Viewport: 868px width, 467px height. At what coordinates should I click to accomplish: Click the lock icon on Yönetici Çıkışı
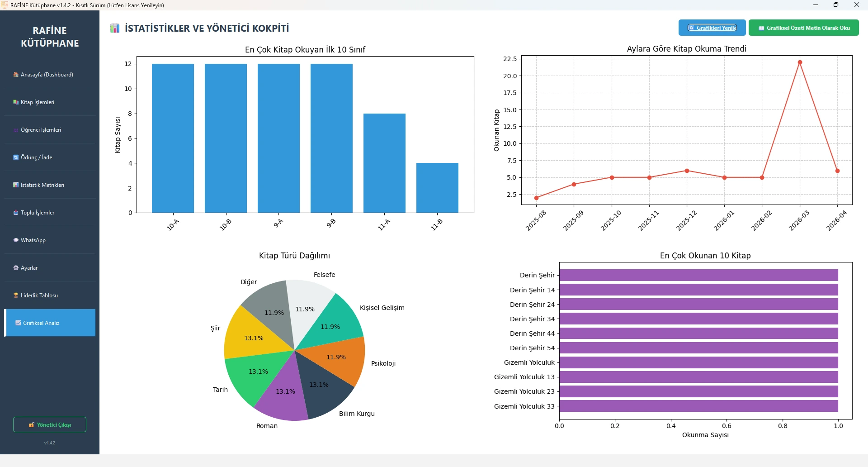(32, 425)
